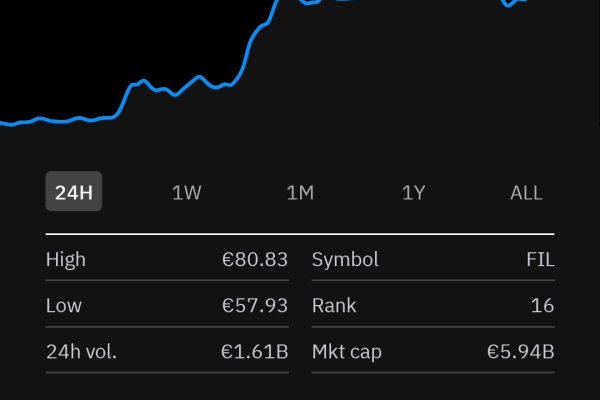Click the white divider below the range tabs
The height and width of the screenshot is (400, 600).
[x=300, y=234]
